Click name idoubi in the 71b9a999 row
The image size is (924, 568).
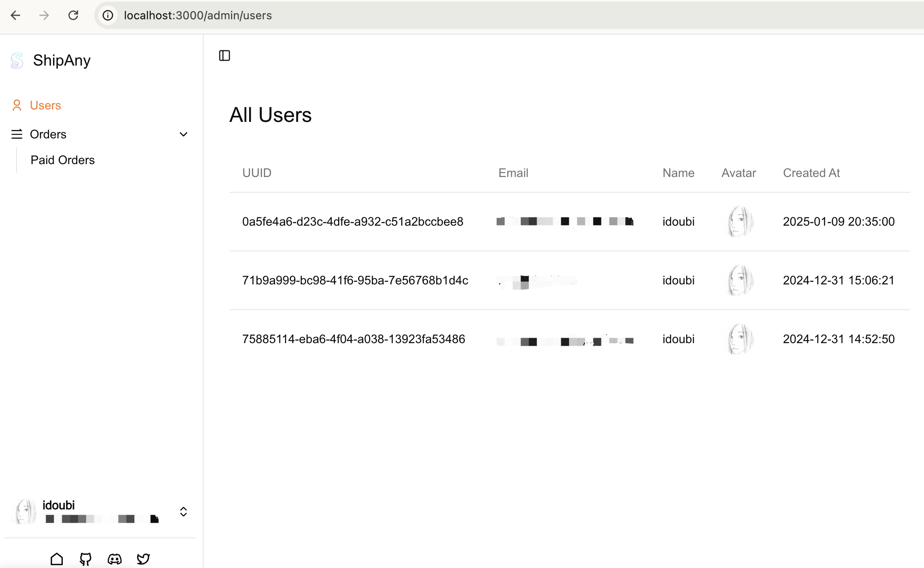[x=679, y=280]
